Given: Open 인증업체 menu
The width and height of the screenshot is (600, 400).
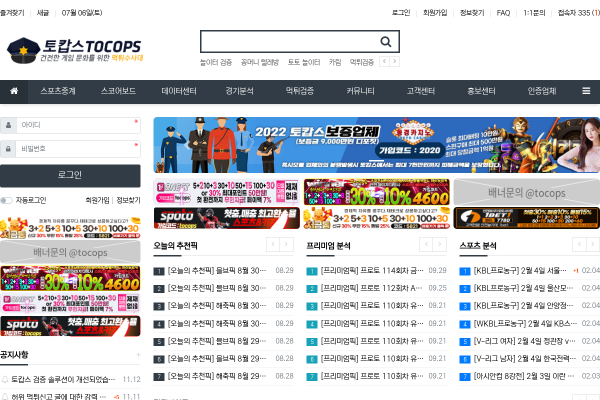Looking at the screenshot, I should pos(541,91).
